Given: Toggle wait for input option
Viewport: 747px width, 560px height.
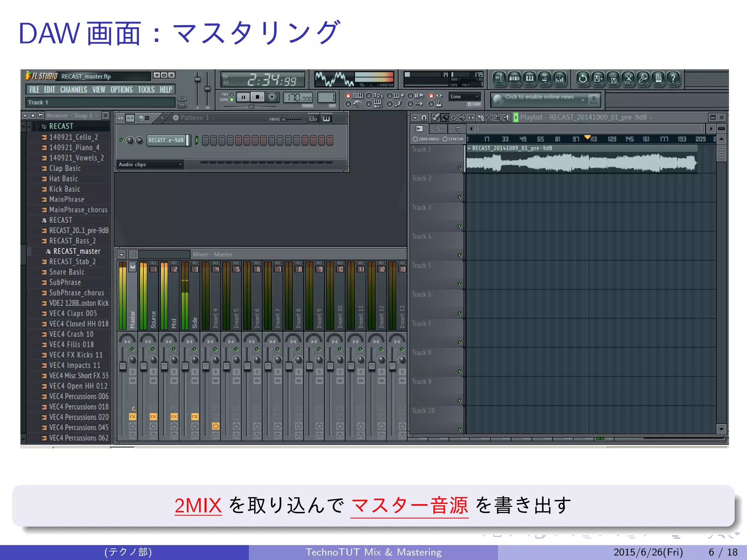Looking at the screenshot, I should pos(369,104).
